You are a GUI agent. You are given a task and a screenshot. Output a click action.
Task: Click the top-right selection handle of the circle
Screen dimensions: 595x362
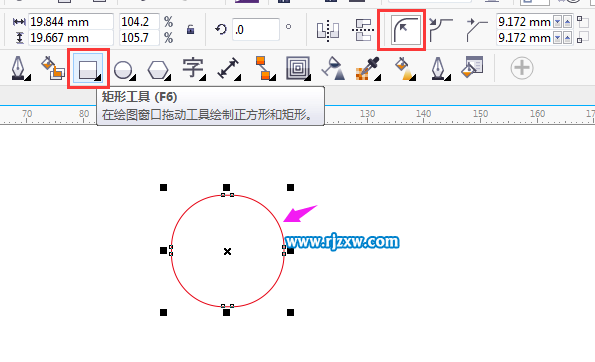pyautogui.click(x=290, y=187)
